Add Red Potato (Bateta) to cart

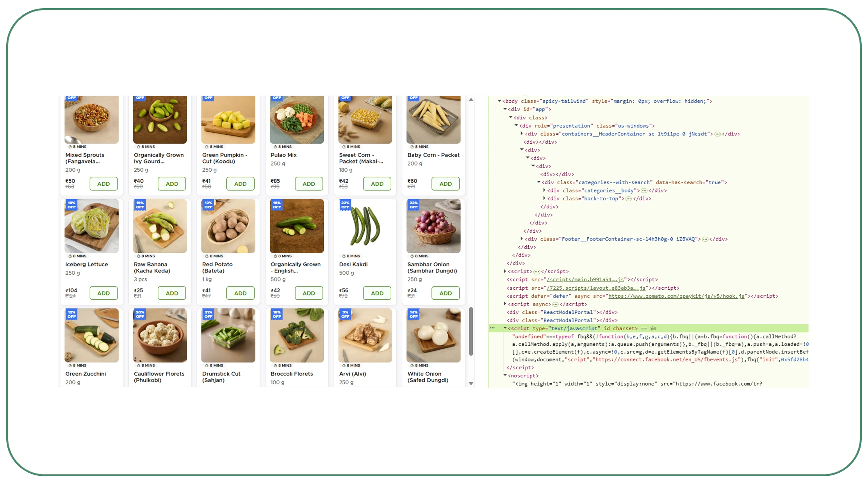coord(240,293)
